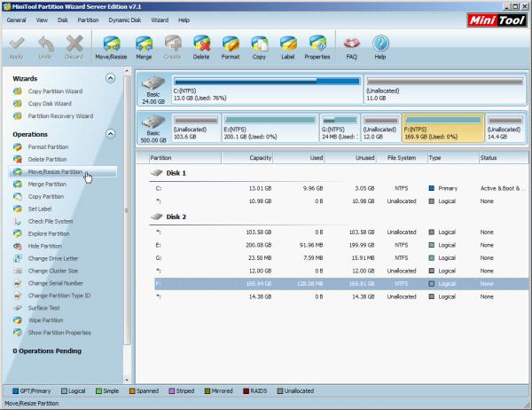
Task: Select 11.0 GB unallocated block on Disk 1
Action: click(445, 90)
